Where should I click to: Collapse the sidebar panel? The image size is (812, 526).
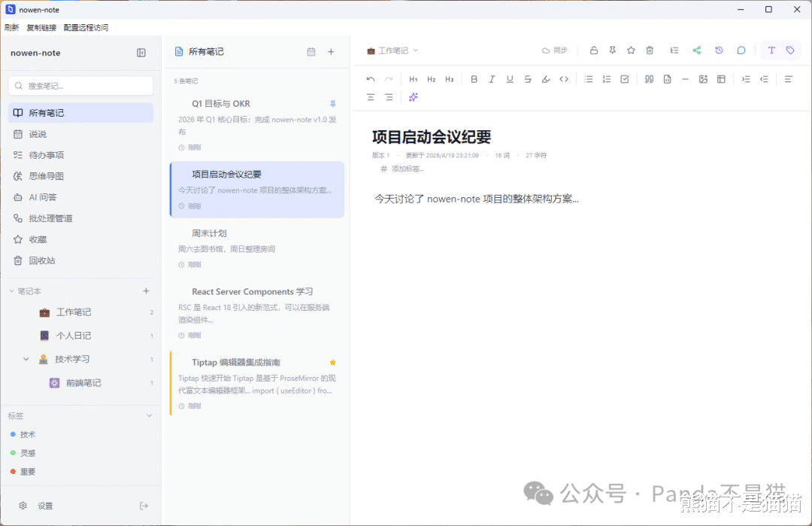pos(141,53)
